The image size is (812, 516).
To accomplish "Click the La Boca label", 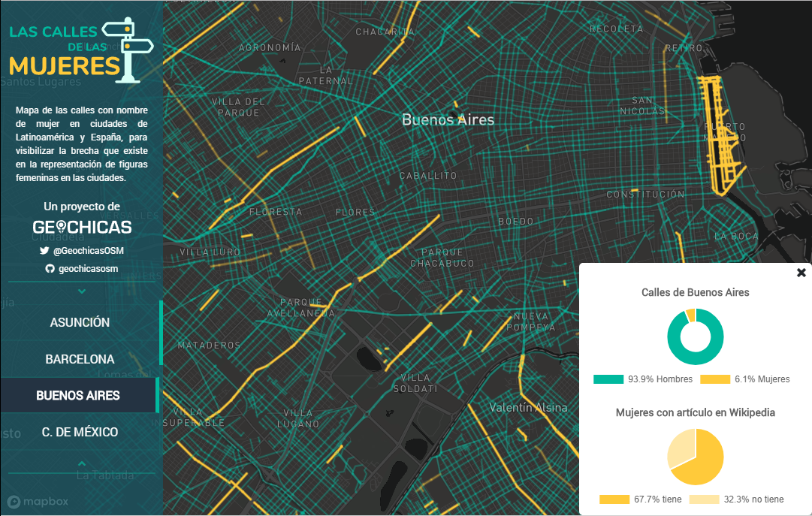I will coord(736,237).
